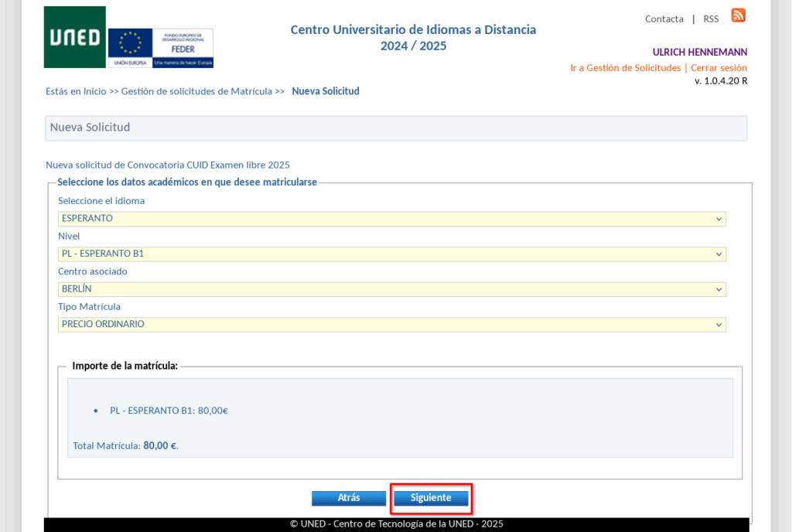Open Gestión de solicitudes de Matrícula breadcrumb

pos(196,91)
